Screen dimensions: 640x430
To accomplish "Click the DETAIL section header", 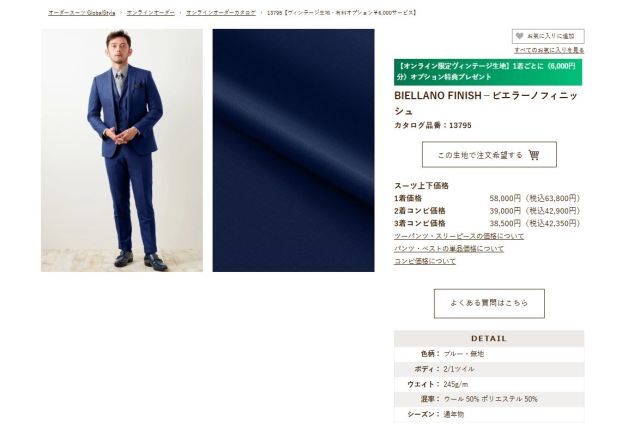I will 489,339.
